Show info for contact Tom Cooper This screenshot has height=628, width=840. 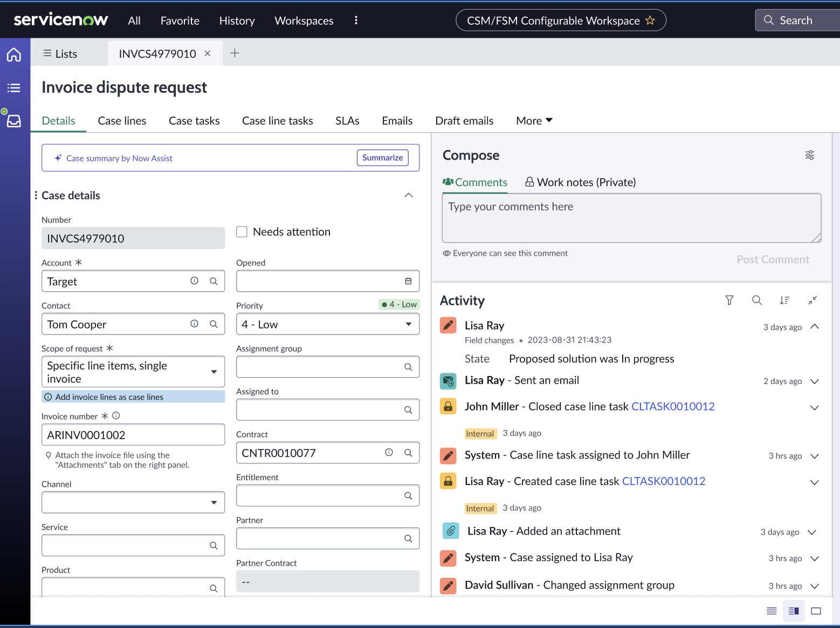click(194, 324)
